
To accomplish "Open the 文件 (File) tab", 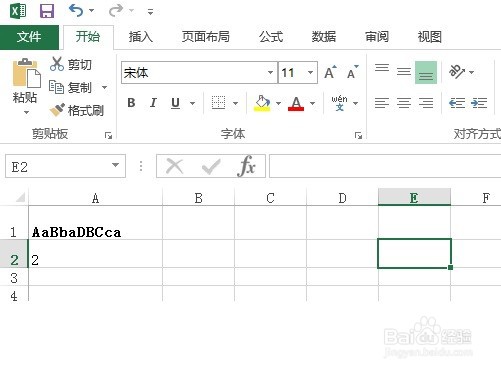I will pyautogui.click(x=29, y=37).
